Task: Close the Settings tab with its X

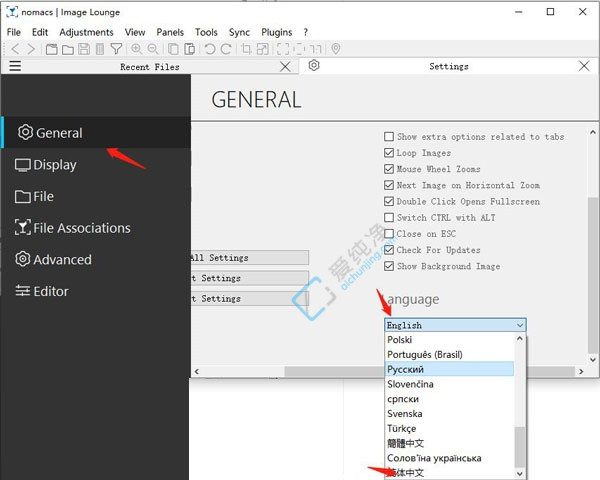Action: [584, 66]
